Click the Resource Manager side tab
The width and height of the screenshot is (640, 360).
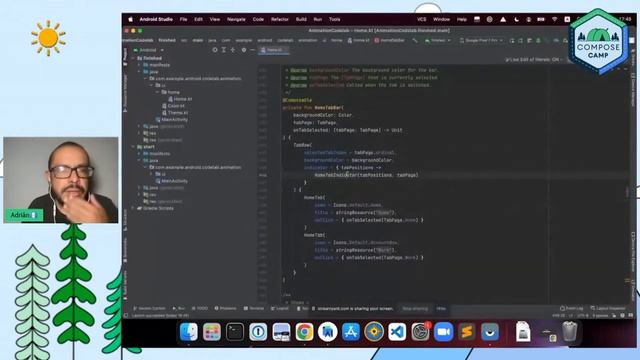[x=125, y=94]
